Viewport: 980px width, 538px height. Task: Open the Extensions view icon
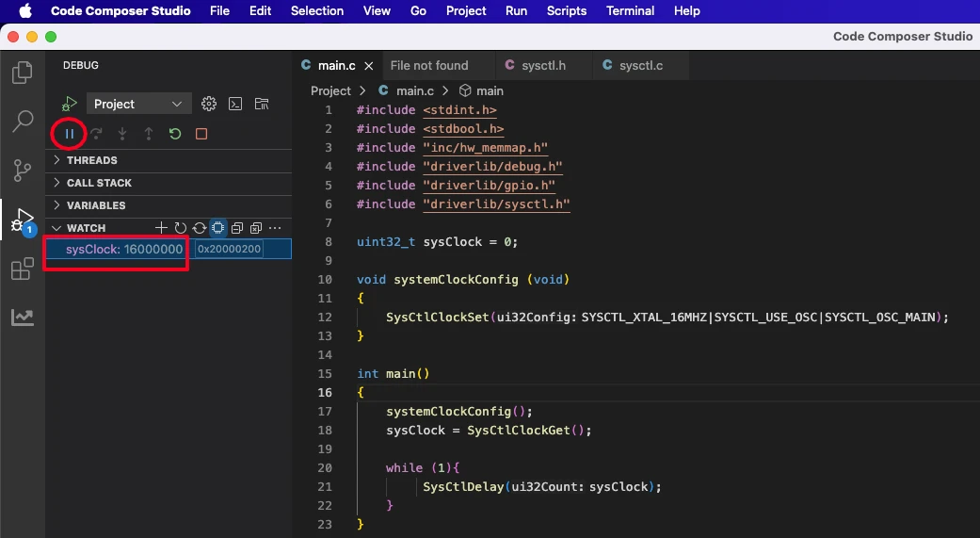pos(23,269)
